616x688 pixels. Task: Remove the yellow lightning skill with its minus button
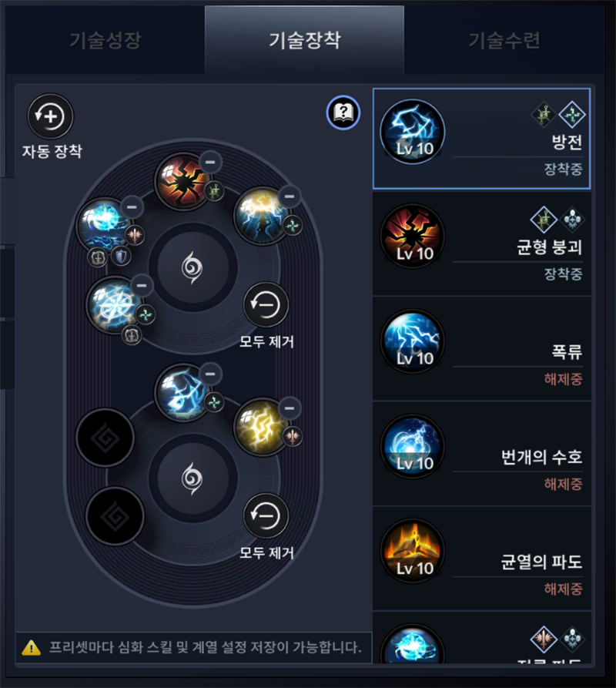[290, 408]
